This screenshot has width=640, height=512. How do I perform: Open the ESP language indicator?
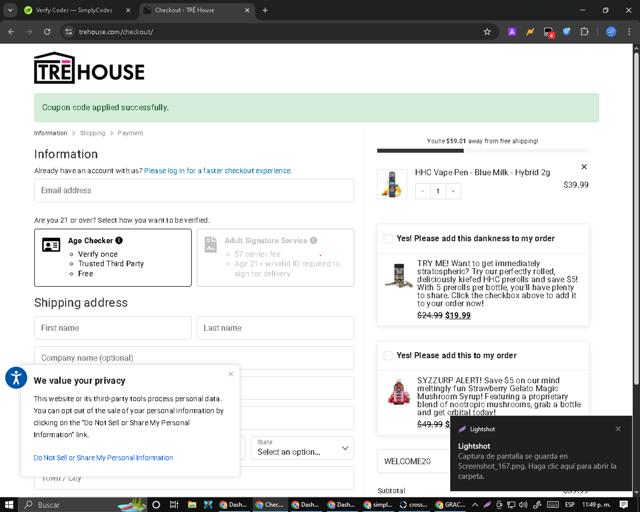[x=569, y=505]
